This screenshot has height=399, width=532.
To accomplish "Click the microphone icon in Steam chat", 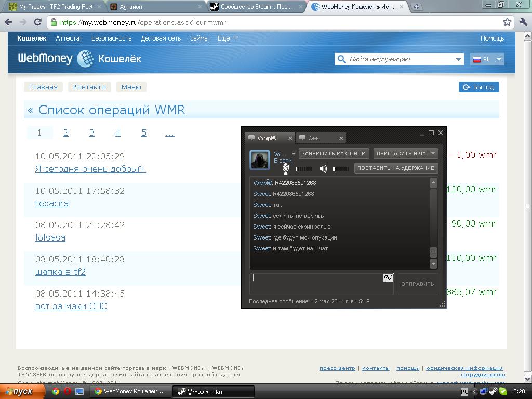I will tap(285, 168).
